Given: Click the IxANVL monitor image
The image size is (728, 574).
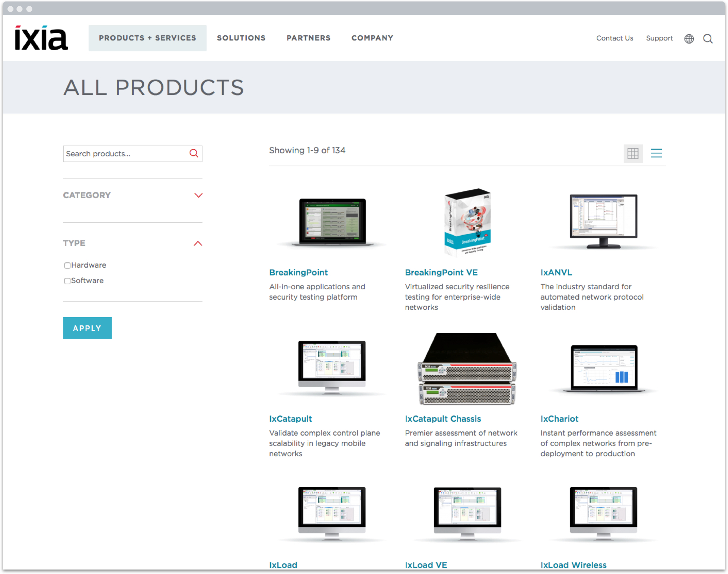Looking at the screenshot, I should [603, 221].
